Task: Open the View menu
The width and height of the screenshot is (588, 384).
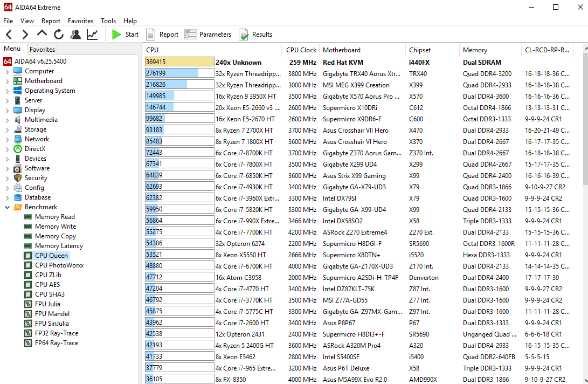Action: (27, 21)
